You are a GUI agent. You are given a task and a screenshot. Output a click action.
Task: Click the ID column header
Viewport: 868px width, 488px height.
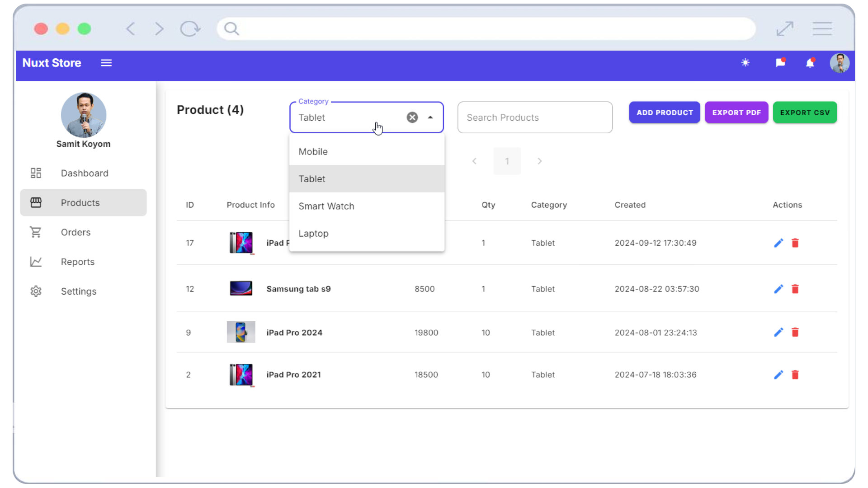[x=190, y=205]
